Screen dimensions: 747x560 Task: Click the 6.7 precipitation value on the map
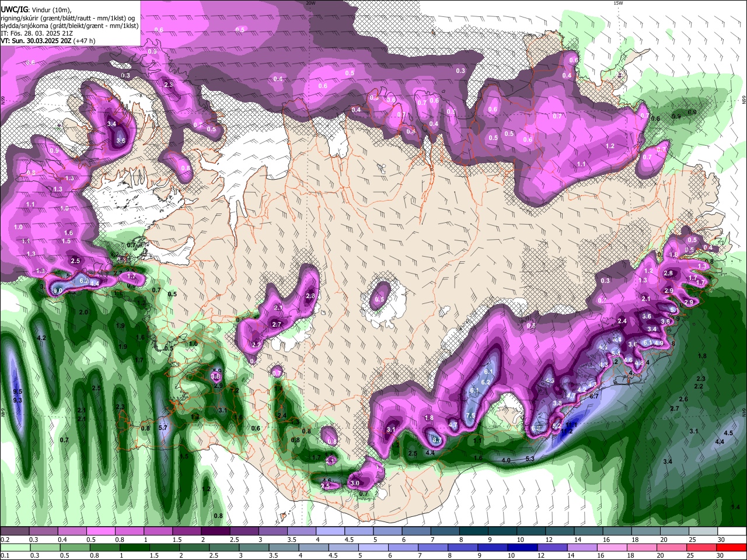coord(594,396)
